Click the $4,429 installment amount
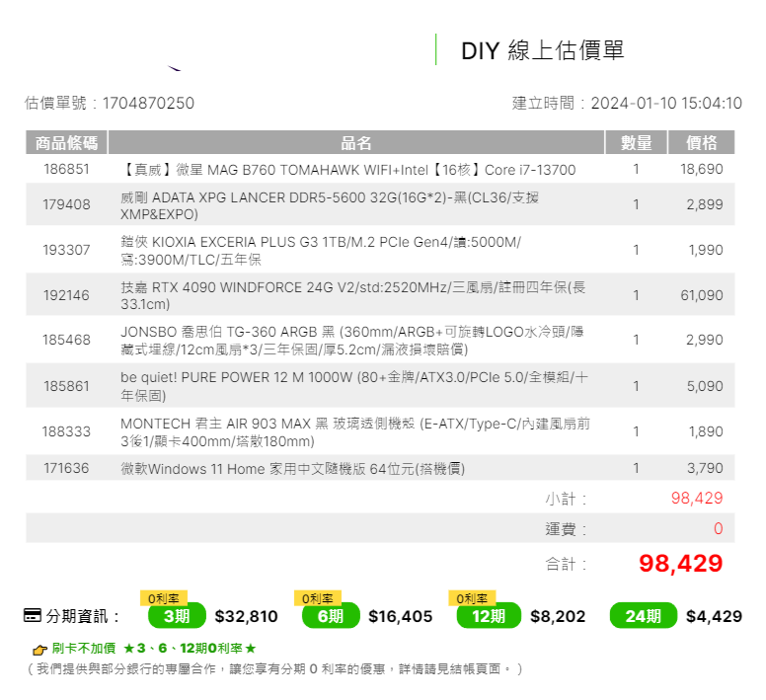 714,616
